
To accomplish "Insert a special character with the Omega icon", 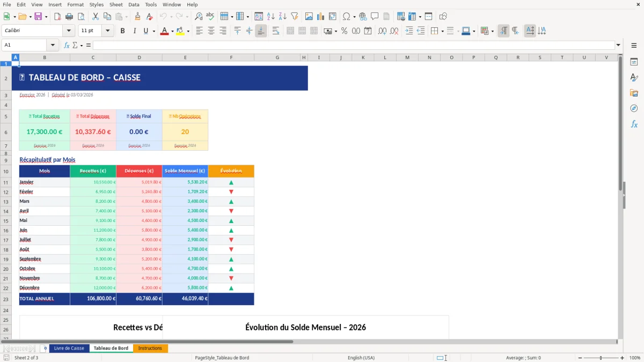I will (347, 16).
